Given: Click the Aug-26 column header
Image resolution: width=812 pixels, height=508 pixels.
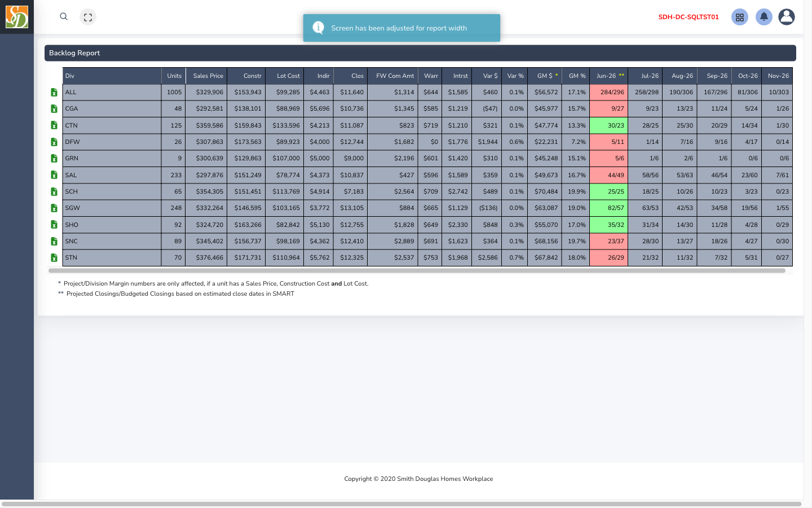Looking at the screenshot, I should click(680, 76).
